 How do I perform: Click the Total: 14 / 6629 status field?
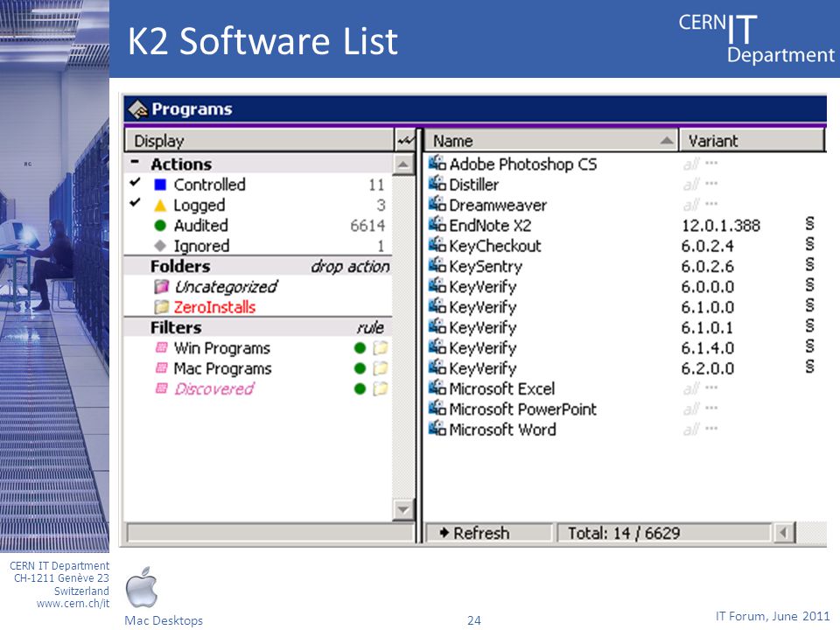click(x=664, y=533)
